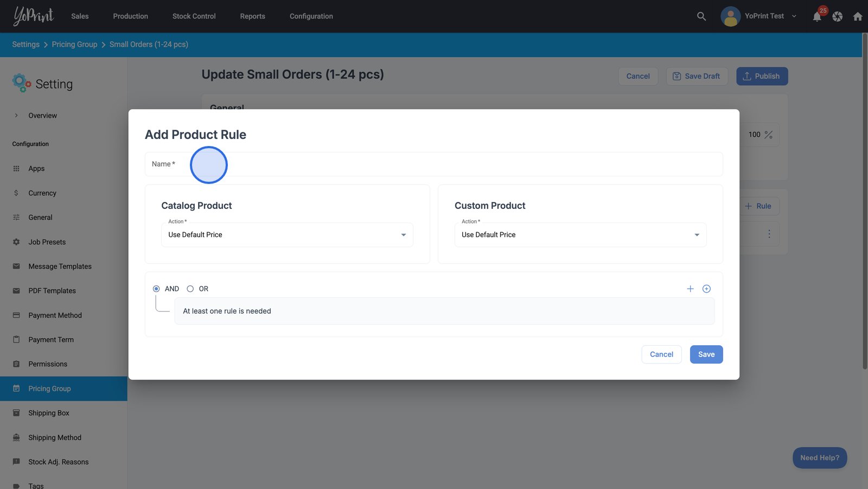Image resolution: width=868 pixels, height=489 pixels.
Task: Open the Stock Control menu
Action: [194, 16]
